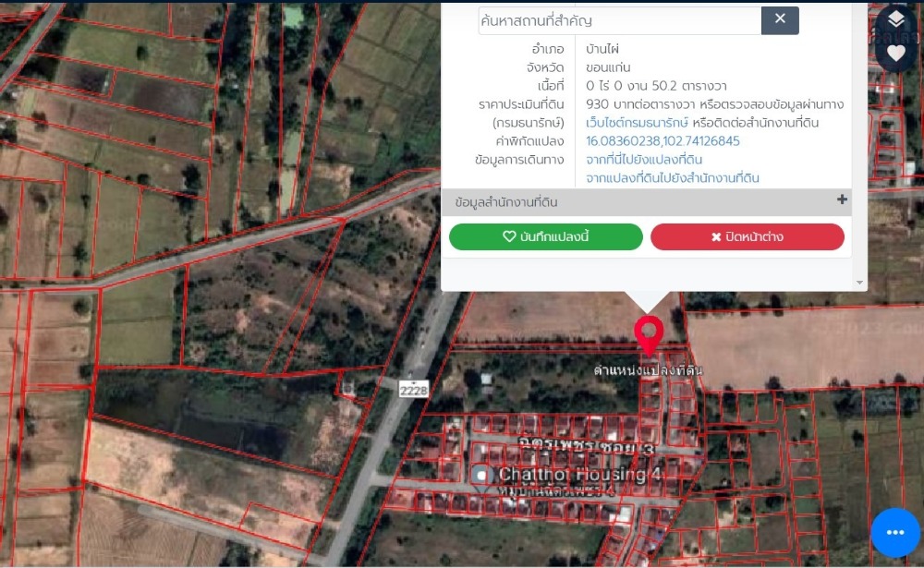Get directions via จากที่นี่ไปยังแปลงที่ดิน link
This screenshot has width=924, height=568.
(x=644, y=160)
